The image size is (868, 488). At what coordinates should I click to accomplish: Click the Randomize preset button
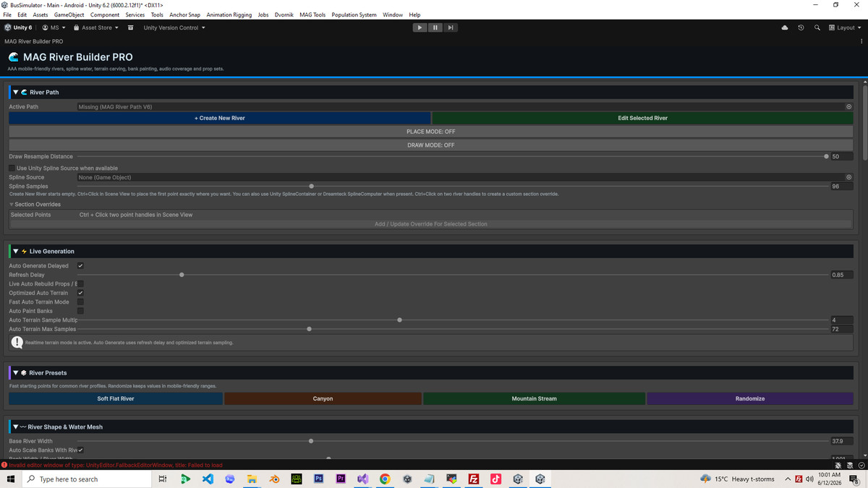pos(750,398)
